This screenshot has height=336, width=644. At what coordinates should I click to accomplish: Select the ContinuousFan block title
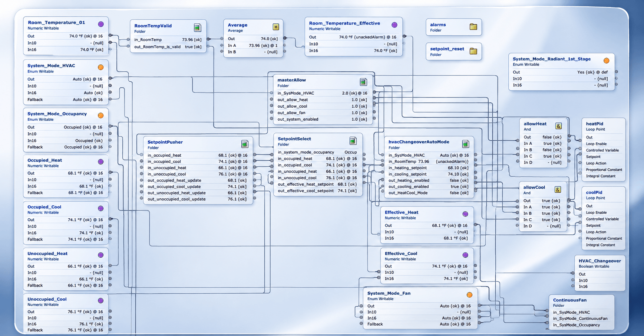[569, 300]
